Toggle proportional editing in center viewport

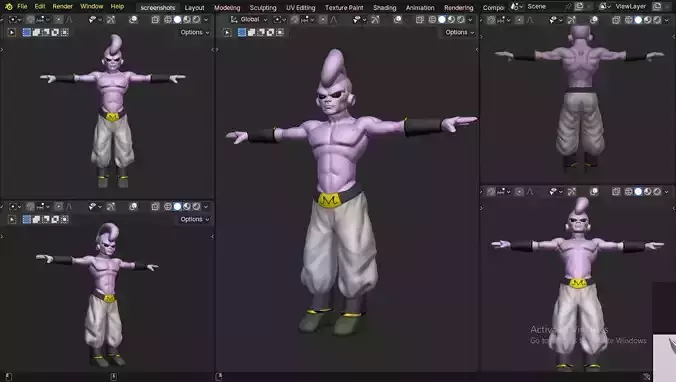click(323, 19)
